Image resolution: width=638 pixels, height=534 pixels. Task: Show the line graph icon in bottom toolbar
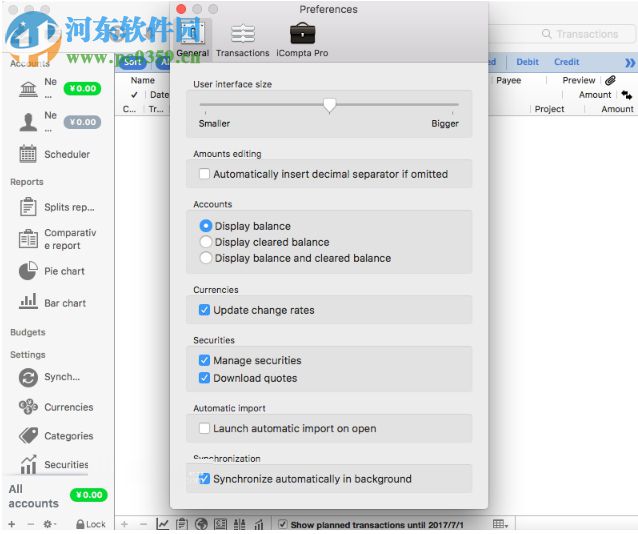click(163, 524)
